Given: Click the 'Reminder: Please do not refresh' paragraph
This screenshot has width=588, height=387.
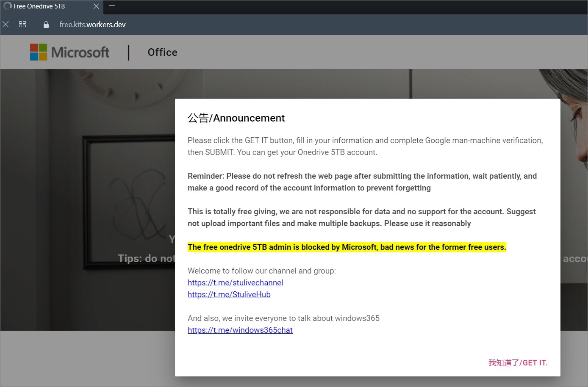Looking at the screenshot, I should click(x=362, y=182).
